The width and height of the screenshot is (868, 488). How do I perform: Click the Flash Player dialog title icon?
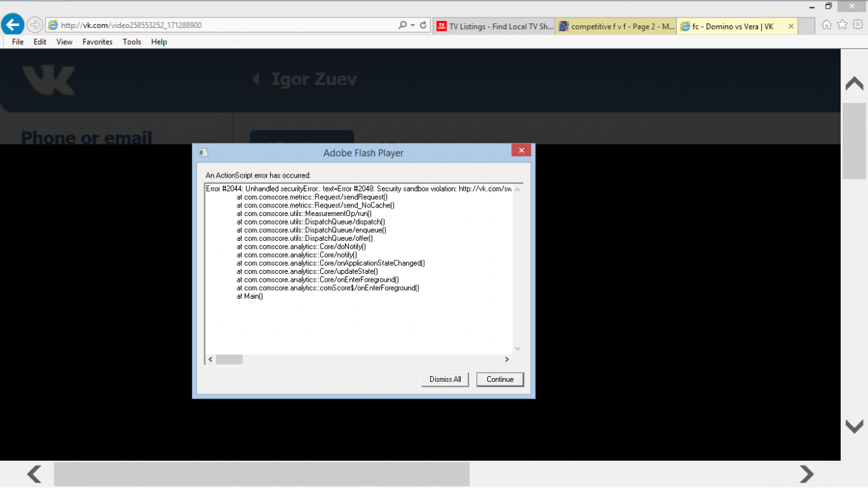pyautogui.click(x=203, y=153)
